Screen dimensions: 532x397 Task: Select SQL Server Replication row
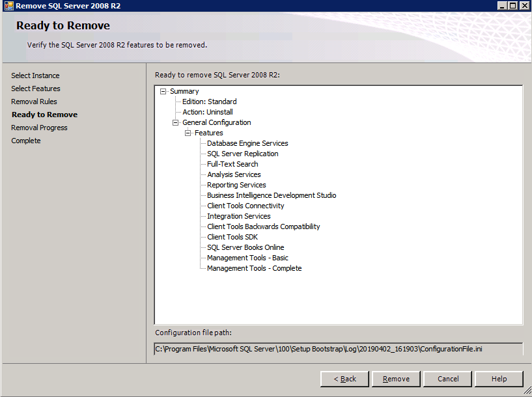coord(243,154)
